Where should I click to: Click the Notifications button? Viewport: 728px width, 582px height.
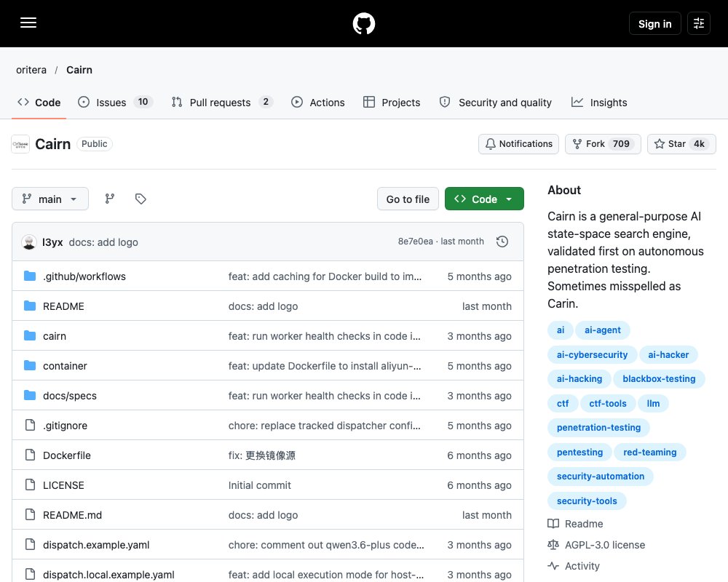pyautogui.click(x=518, y=144)
